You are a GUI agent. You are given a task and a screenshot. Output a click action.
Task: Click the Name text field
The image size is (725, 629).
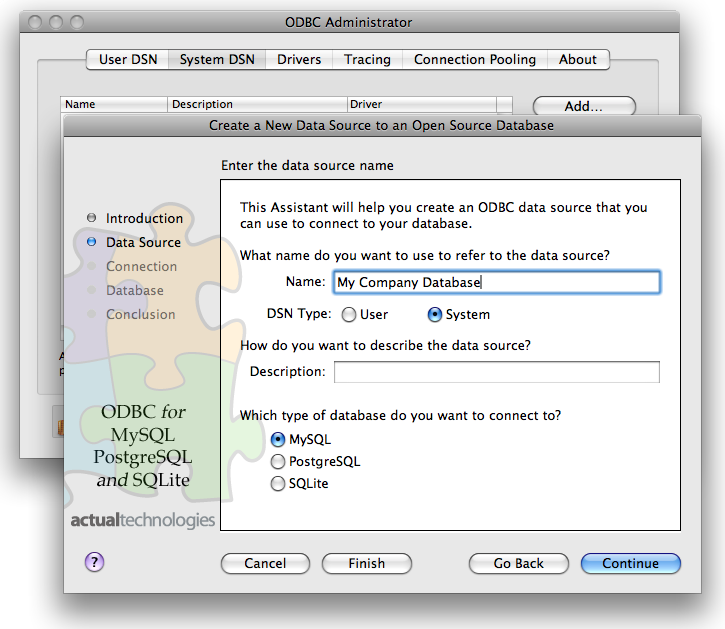(497, 282)
